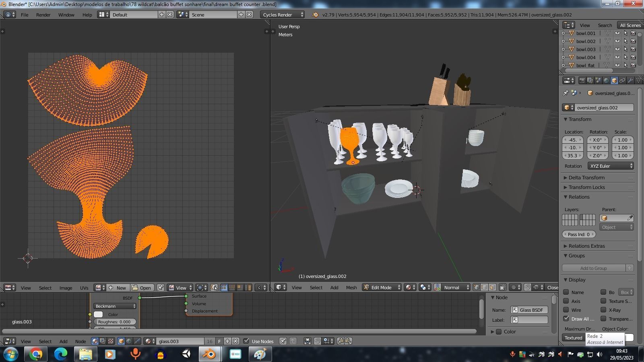Enable the X-Ray display checkbox
The height and width of the screenshot is (362, 644).
[x=603, y=310]
